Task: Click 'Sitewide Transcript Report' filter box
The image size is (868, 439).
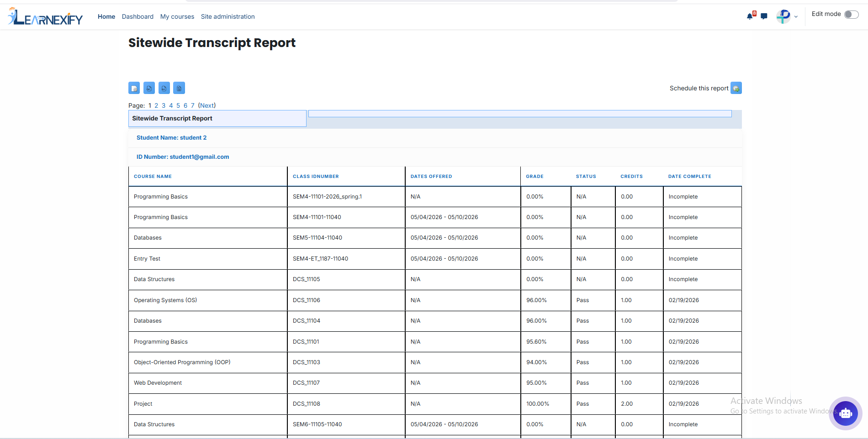Action: (x=217, y=119)
